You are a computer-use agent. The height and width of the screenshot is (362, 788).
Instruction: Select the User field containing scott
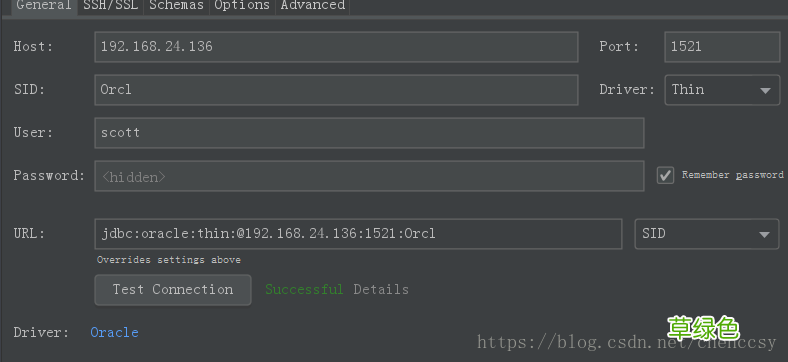tap(369, 133)
